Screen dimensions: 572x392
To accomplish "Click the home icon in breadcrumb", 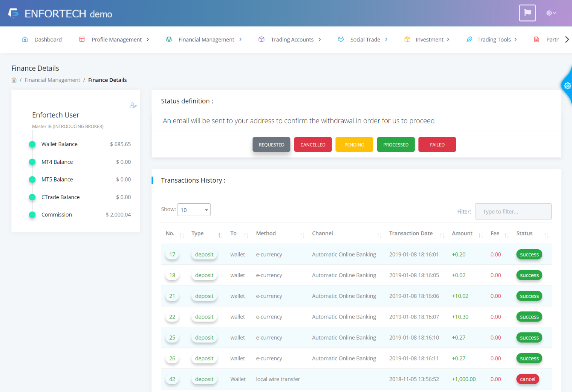I will point(14,80).
